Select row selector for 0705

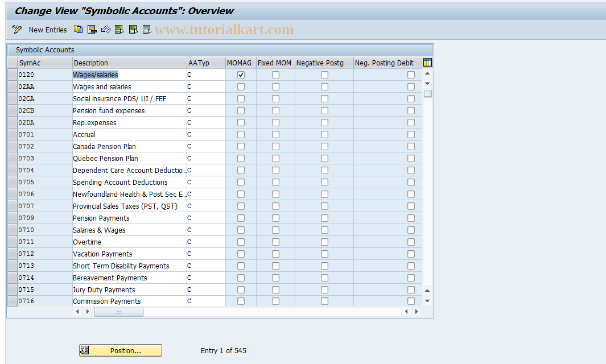13,182
